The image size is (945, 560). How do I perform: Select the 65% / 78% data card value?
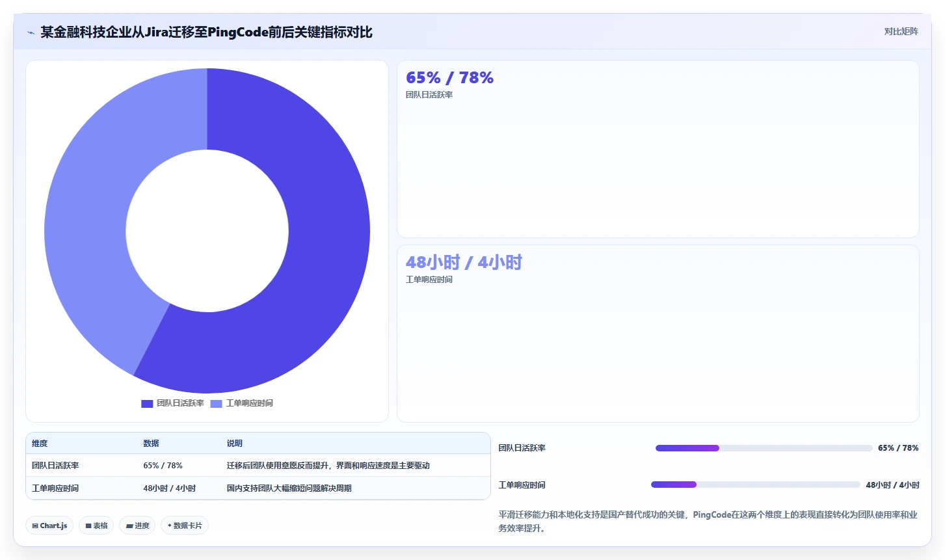point(449,78)
